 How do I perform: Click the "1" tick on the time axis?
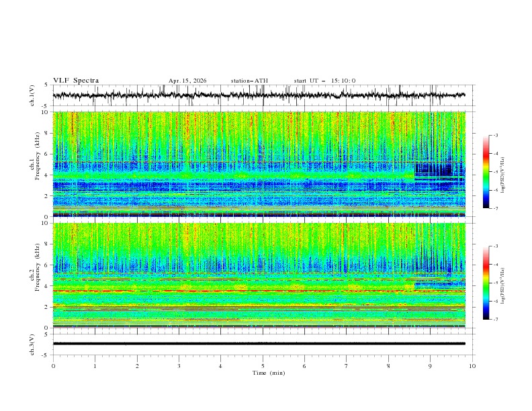[95, 366]
